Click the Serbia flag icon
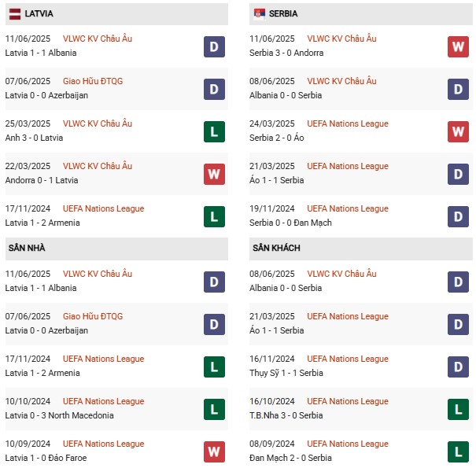 click(x=260, y=13)
